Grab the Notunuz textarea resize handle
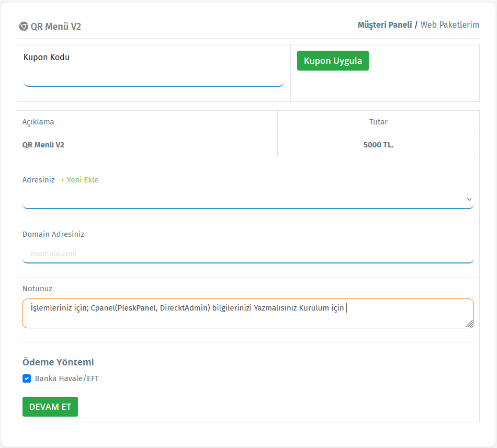 coord(469,324)
